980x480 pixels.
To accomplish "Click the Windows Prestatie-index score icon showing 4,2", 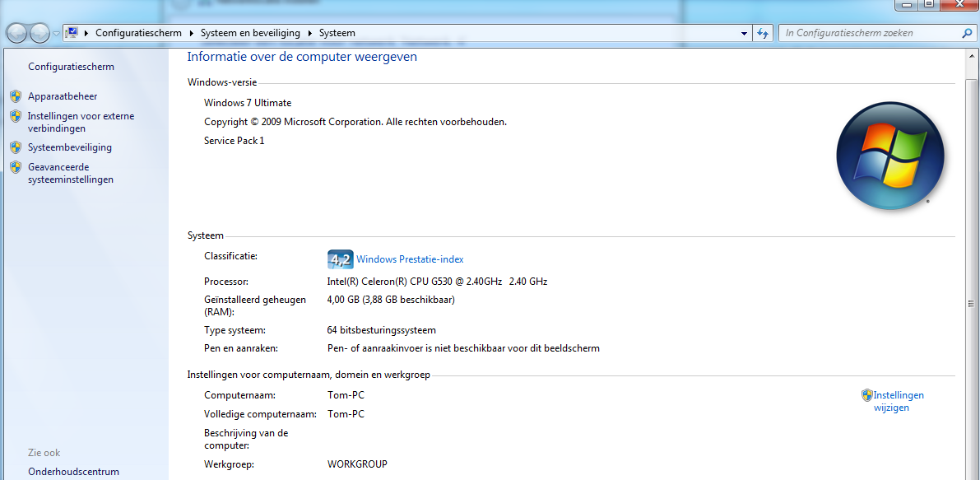I will click(x=340, y=259).
